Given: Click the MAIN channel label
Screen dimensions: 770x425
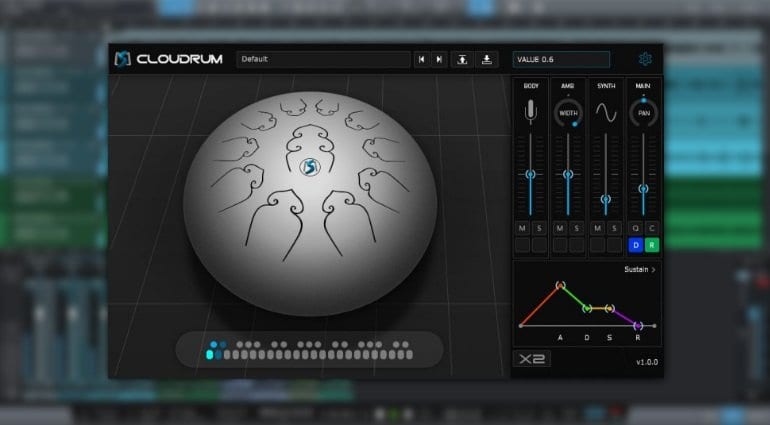Looking at the screenshot, I should pos(643,85).
